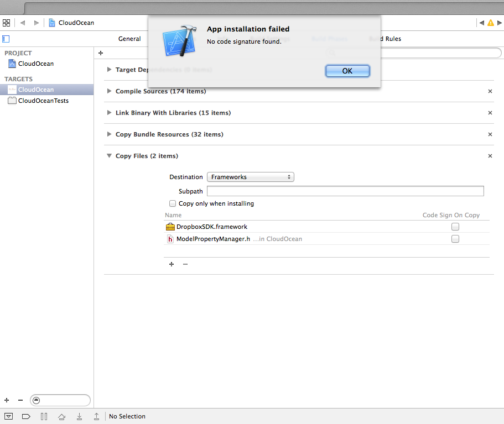This screenshot has width=504, height=424.
Task: Toggle the project and targets list sidebar
Action: click(x=6, y=39)
